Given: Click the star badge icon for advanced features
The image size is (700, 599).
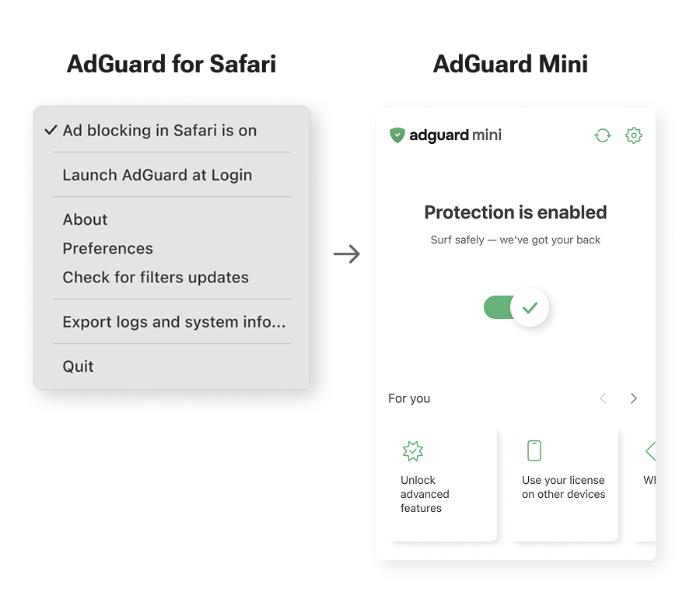Looking at the screenshot, I should (413, 451).
